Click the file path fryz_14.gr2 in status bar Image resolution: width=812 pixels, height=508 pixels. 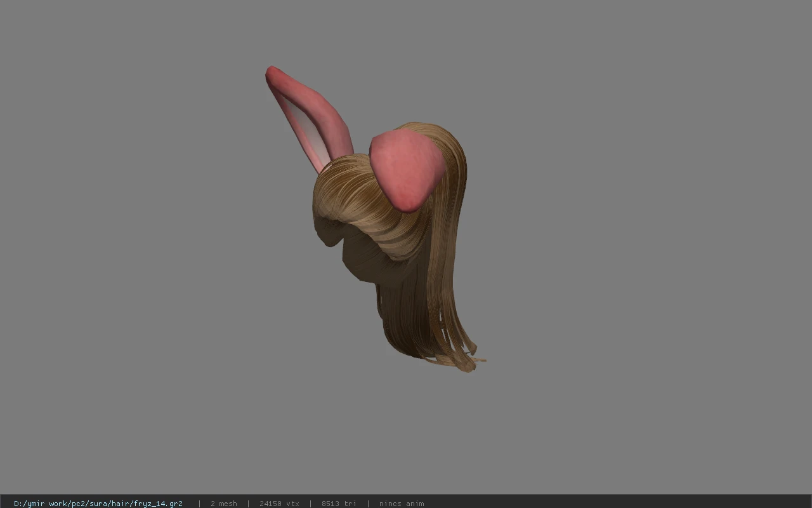(x=98, y=504)
